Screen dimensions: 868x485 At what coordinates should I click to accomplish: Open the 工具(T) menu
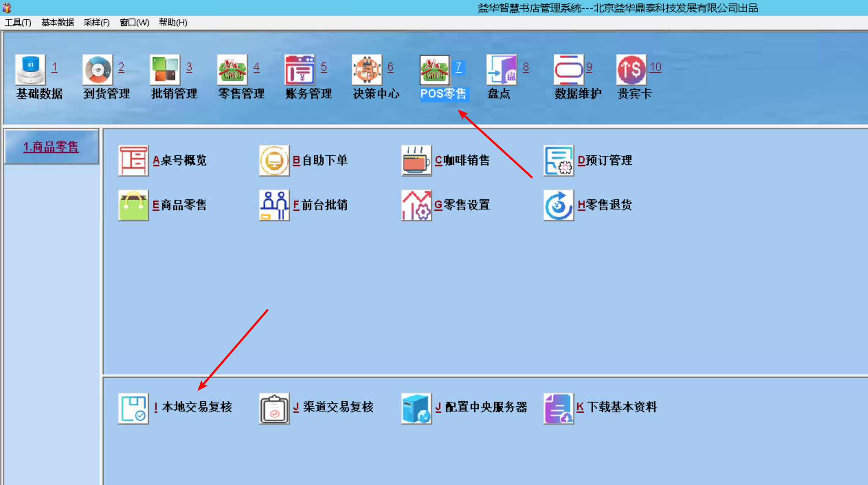18,22
